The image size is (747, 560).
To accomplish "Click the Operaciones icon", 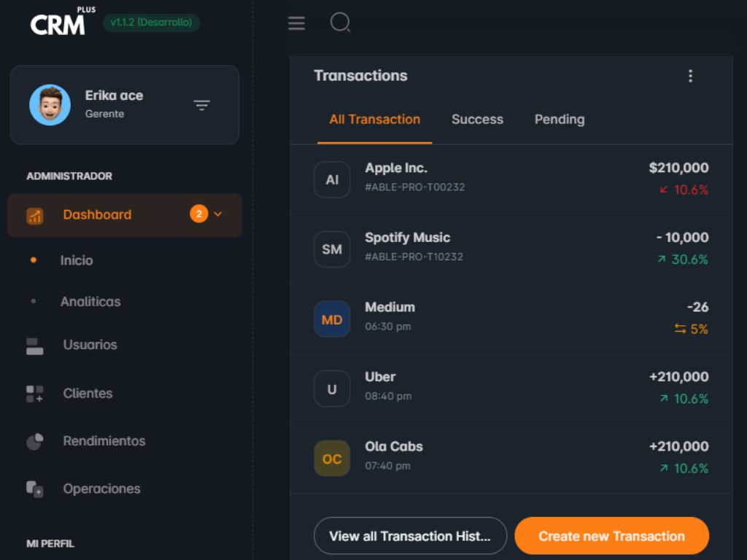I will tap(35, 489).
